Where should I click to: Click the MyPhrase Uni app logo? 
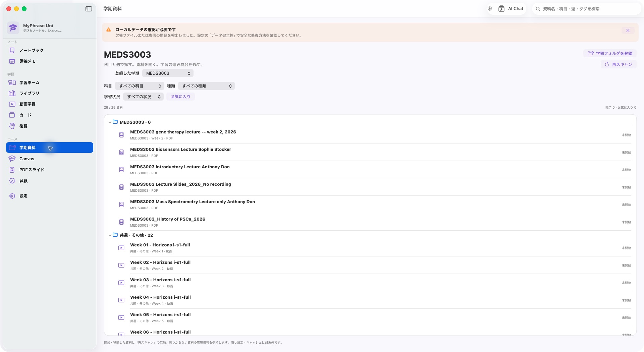tap(13, 28)
